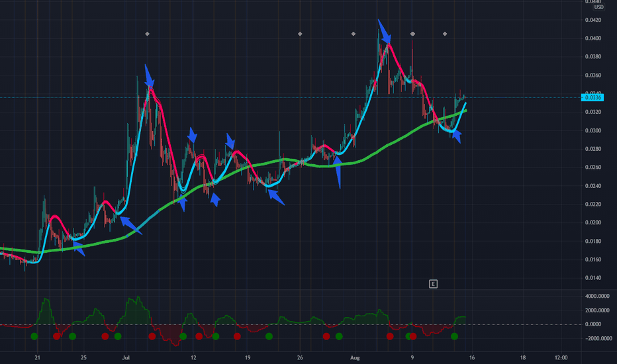Screen dimensions: 617x364
Task: Click the '21' date on the time axis
Action: [x=37, y=357]
